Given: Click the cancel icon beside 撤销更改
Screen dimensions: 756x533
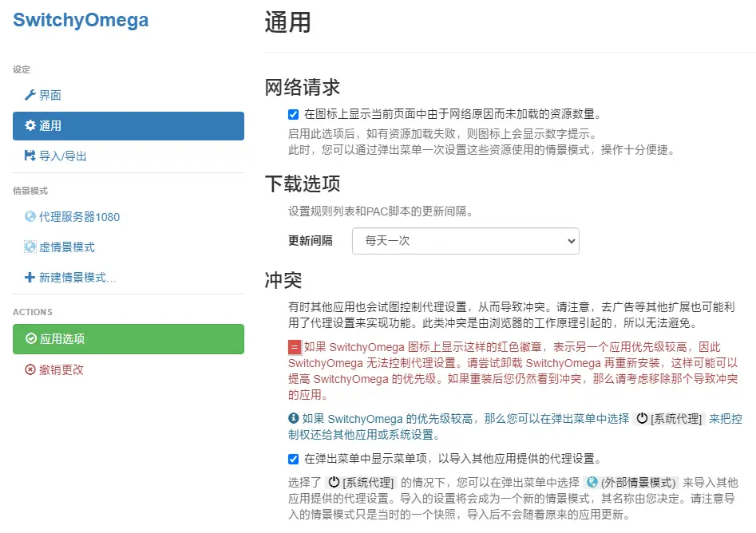Looking at the screenshot, I should click(30, 369).
